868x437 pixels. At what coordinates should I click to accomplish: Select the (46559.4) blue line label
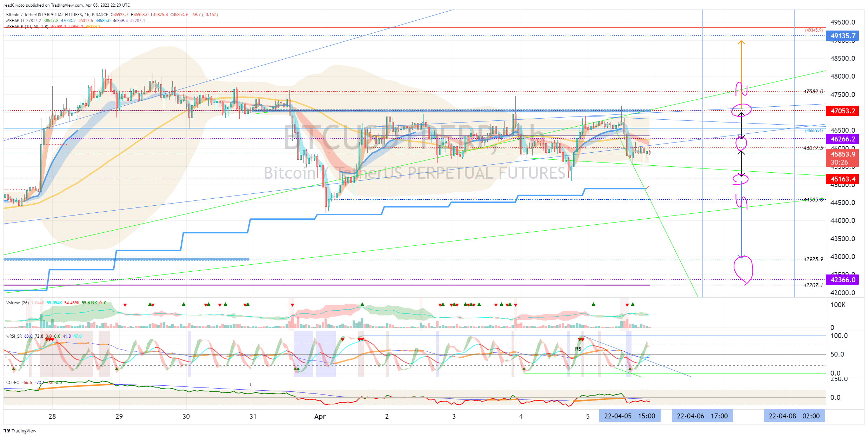click(814, 131)
